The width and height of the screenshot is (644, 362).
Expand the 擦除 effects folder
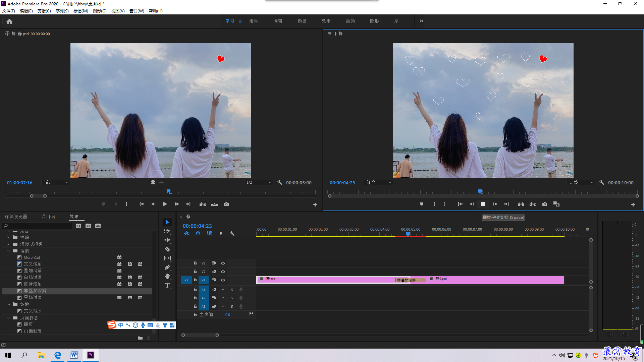8,238
